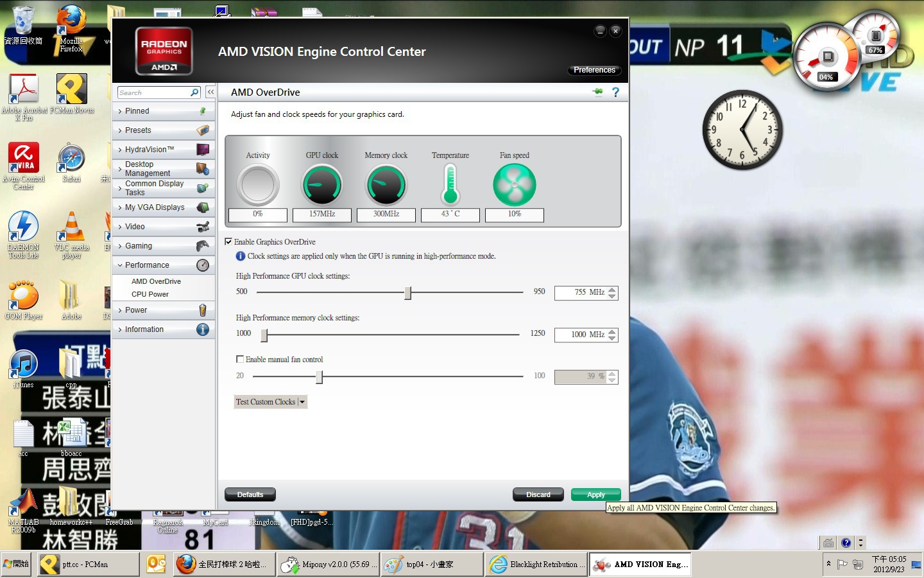
Task: Click the HydraVision monitor icon
Action: point(203,150)
